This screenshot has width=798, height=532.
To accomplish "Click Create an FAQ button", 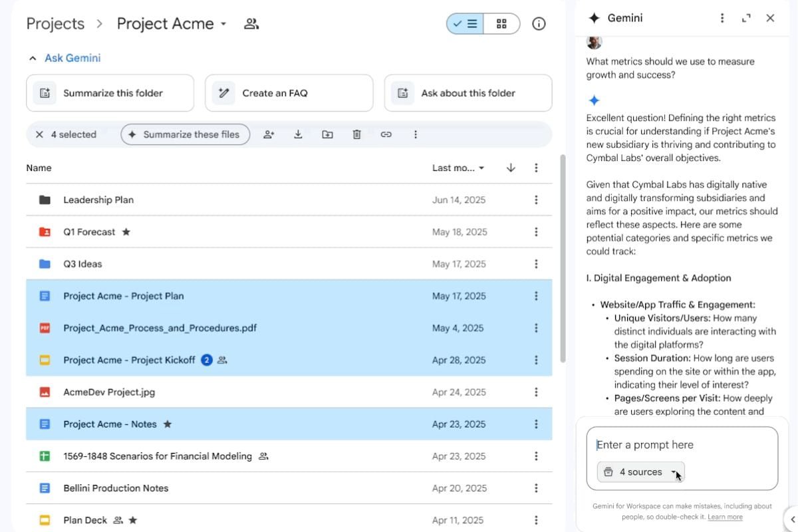I will (x=289, y=93).
